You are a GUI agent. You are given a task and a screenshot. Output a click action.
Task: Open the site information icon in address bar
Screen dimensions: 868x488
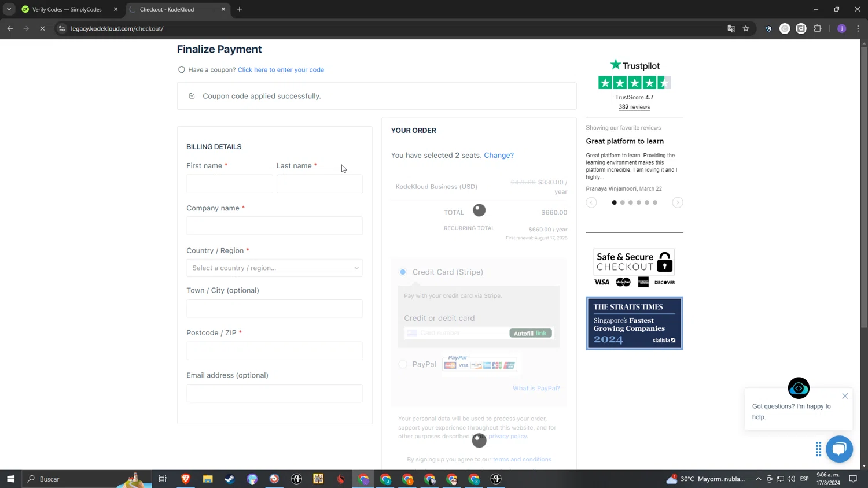click(62, 28)
